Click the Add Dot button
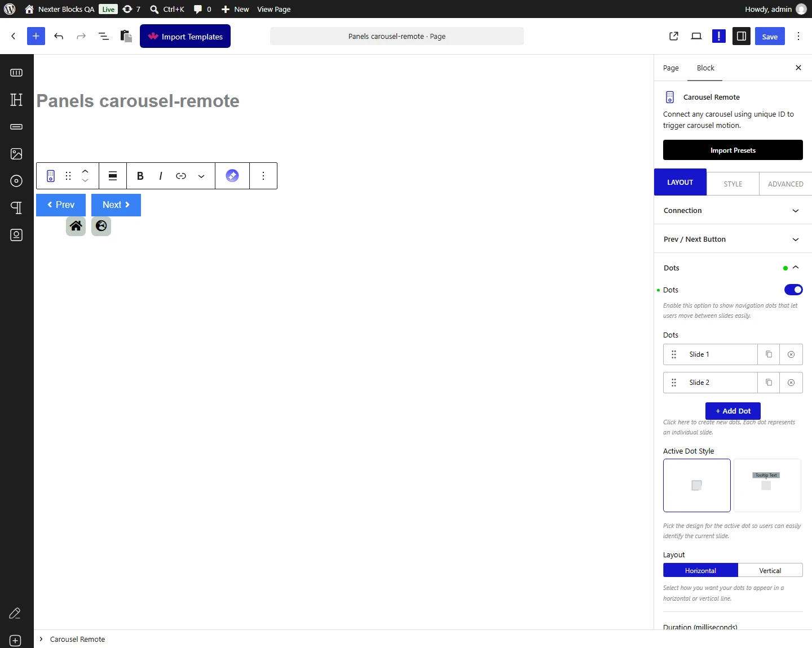 pos(733,411)
